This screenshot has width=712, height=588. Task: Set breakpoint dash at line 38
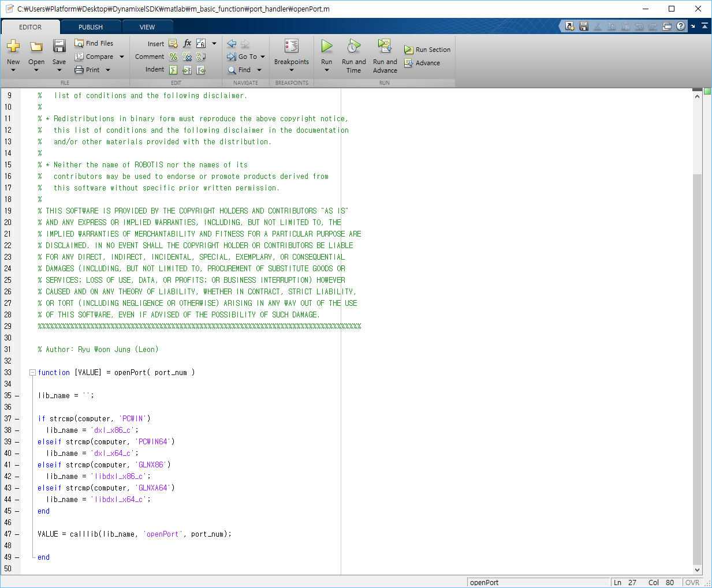click(x=17, y=430)
